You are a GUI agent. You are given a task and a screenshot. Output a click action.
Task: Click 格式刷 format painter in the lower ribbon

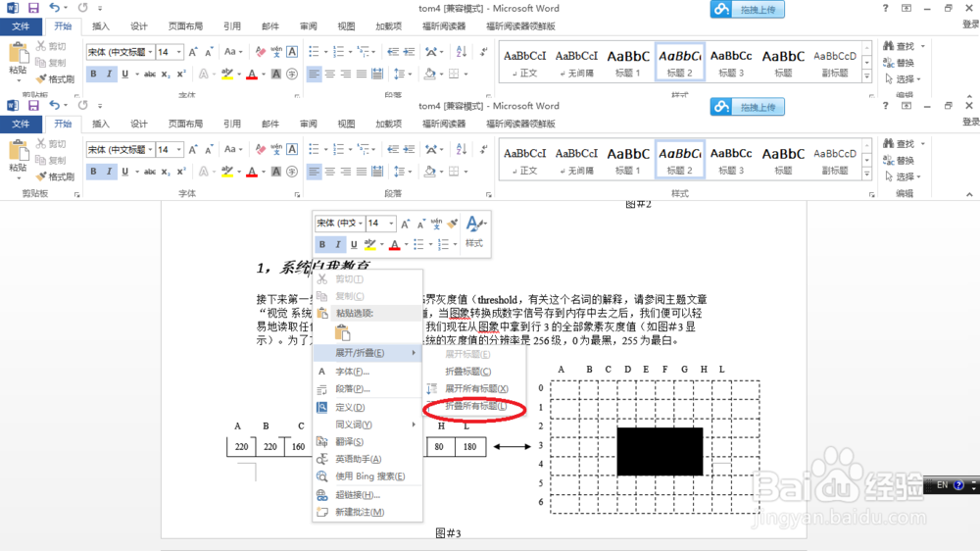tap(55, 177)
